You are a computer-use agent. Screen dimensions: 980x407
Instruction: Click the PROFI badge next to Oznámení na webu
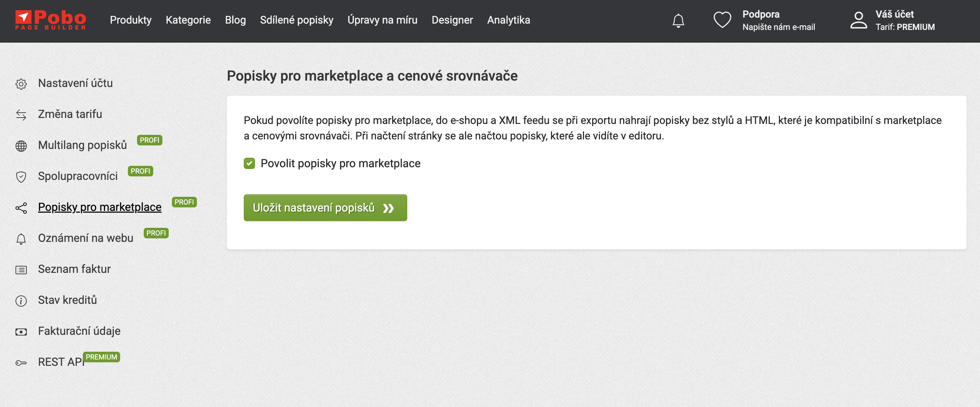(x=156, y=233)
